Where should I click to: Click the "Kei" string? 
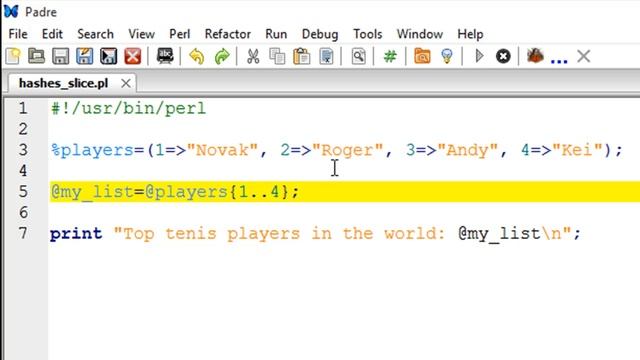578,150
